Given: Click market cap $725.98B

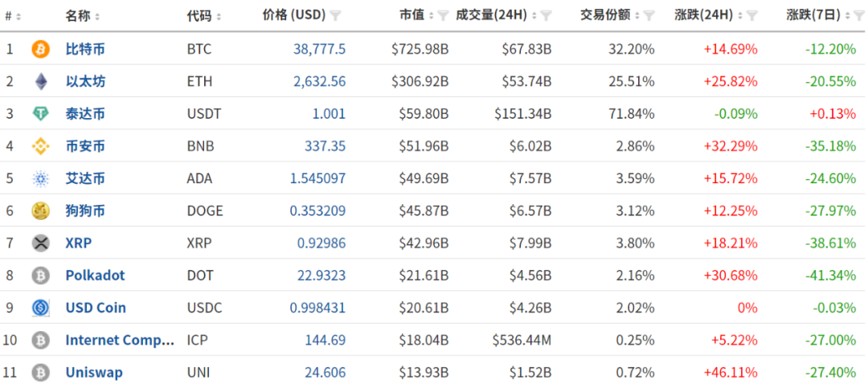Looking at the screenshot, I should click(420, 49).
